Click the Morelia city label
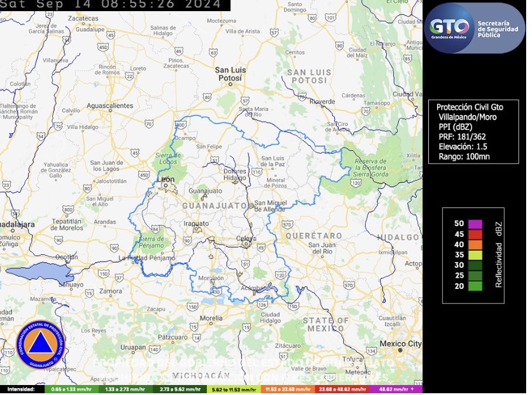The width and height of the screenshot is (532, 395). click(x=211, y=318)
